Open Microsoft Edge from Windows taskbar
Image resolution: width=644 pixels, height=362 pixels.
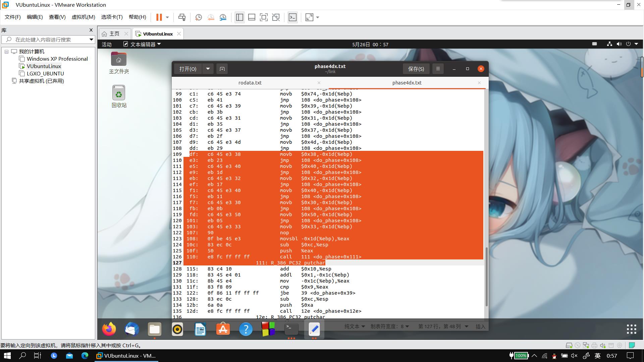click(85, 356)
